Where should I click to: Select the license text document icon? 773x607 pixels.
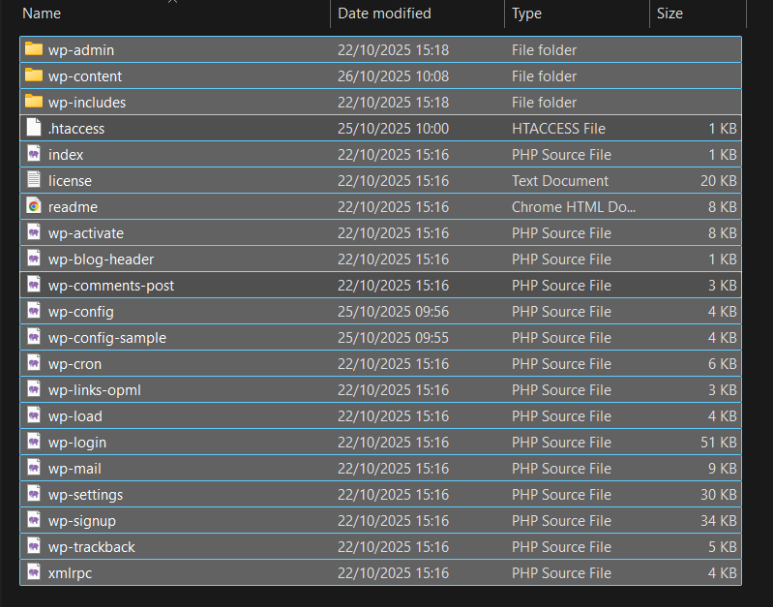point(34,181)
